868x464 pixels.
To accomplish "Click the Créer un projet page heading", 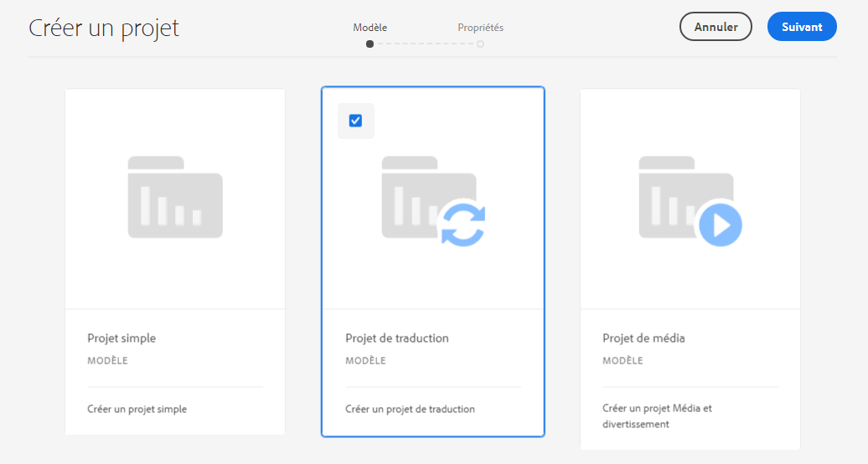I will tap(104, 28).
